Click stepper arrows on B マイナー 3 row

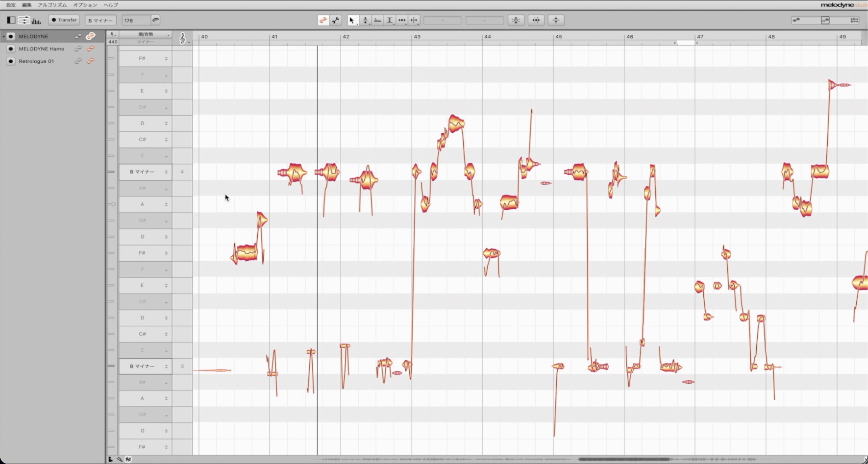[x=166, y=366]
